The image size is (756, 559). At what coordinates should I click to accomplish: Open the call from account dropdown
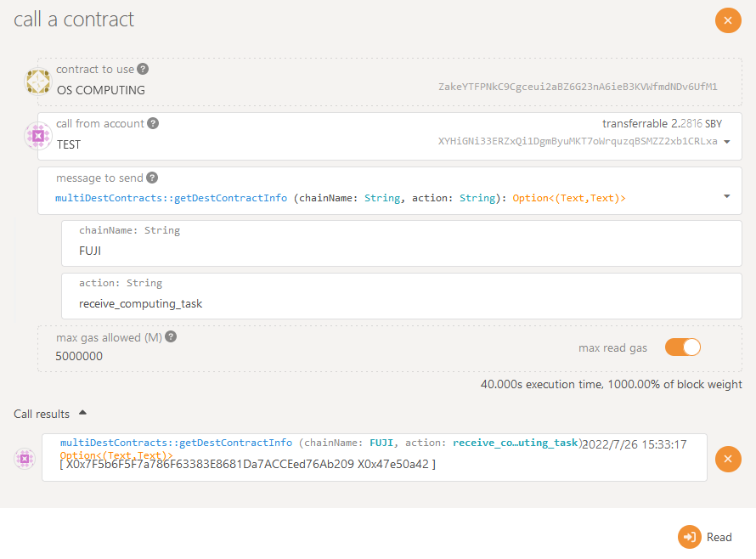(726, 144)
